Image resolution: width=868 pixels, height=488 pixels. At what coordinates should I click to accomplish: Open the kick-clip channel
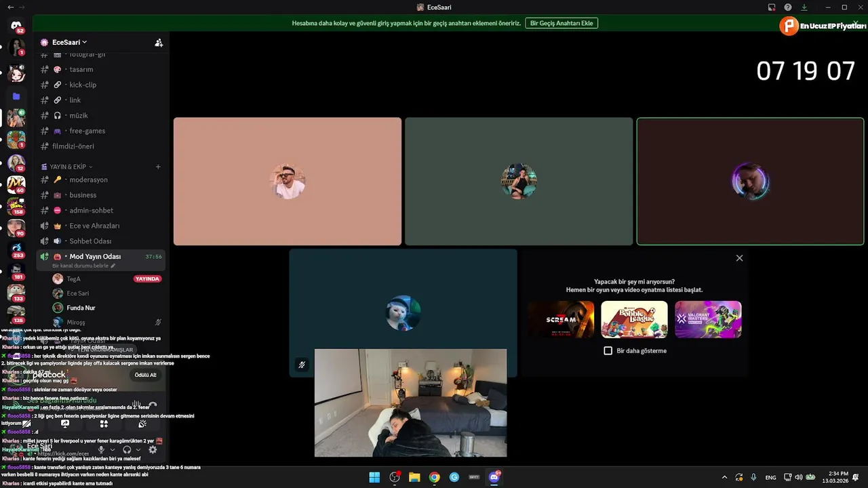(x=101, y=85)
